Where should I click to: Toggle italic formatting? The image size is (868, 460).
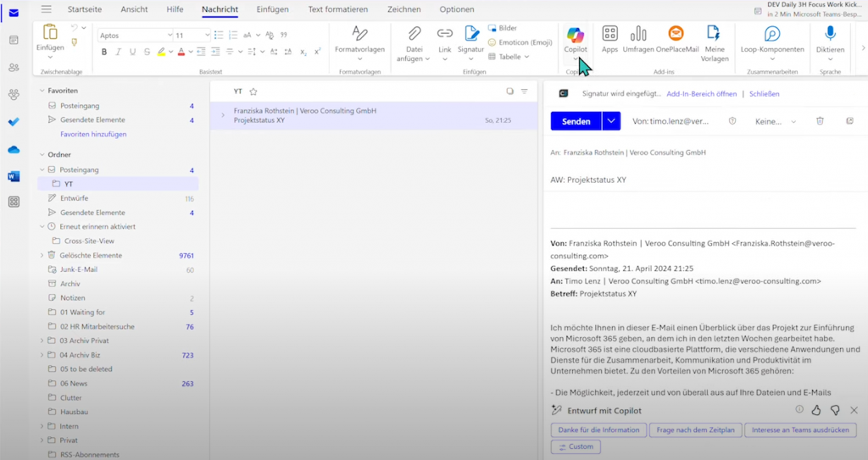click(x=118, y=52)
